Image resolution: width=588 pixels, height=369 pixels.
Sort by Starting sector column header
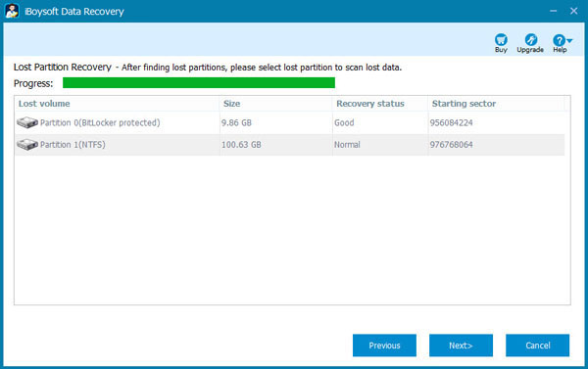pos(496,104)
